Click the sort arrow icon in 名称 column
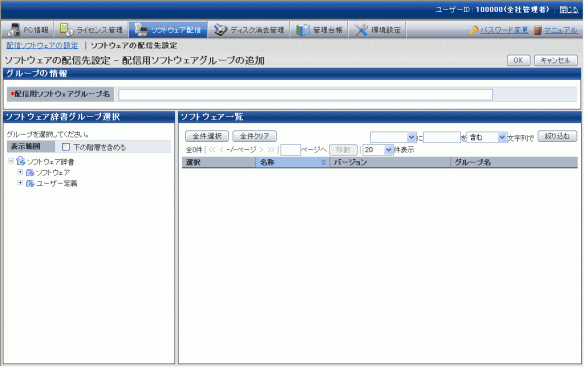This screenshot has height=367, width=584. coord(323,162)
